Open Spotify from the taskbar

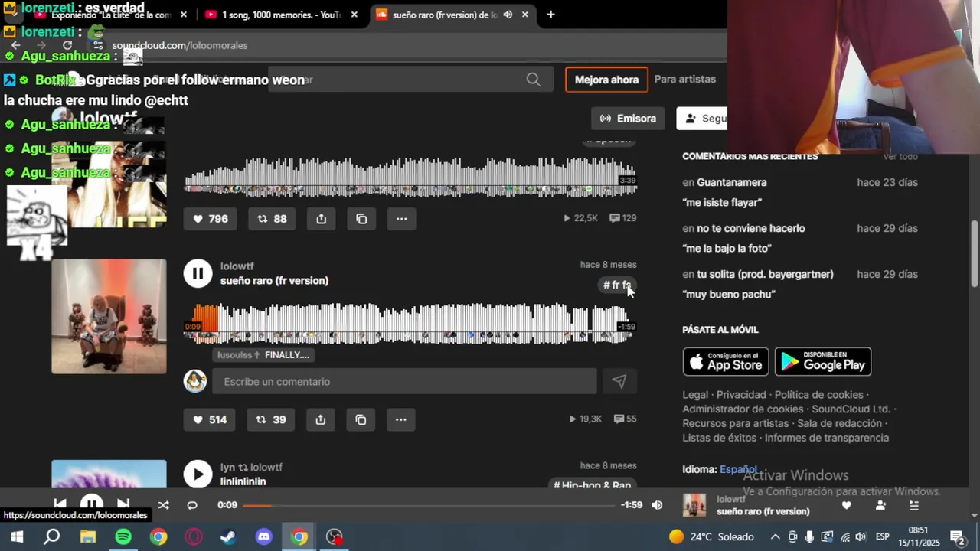(x=123, y=537)
